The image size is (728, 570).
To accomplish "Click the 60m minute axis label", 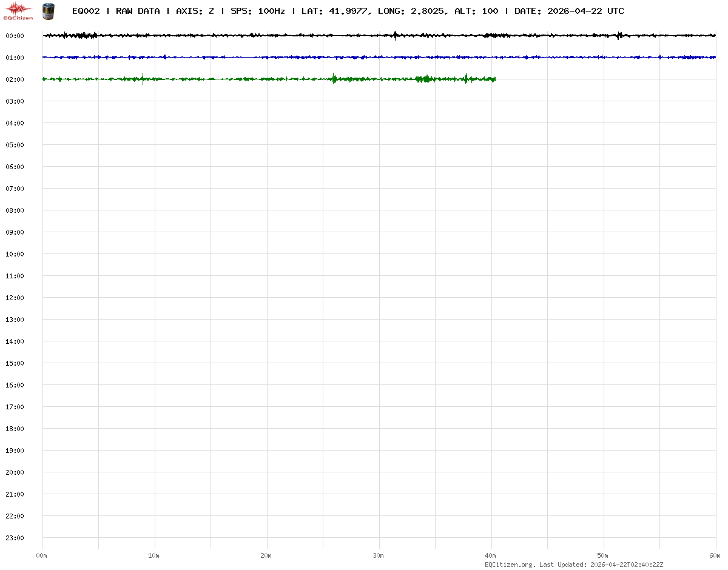I will (x=715, y=555).
